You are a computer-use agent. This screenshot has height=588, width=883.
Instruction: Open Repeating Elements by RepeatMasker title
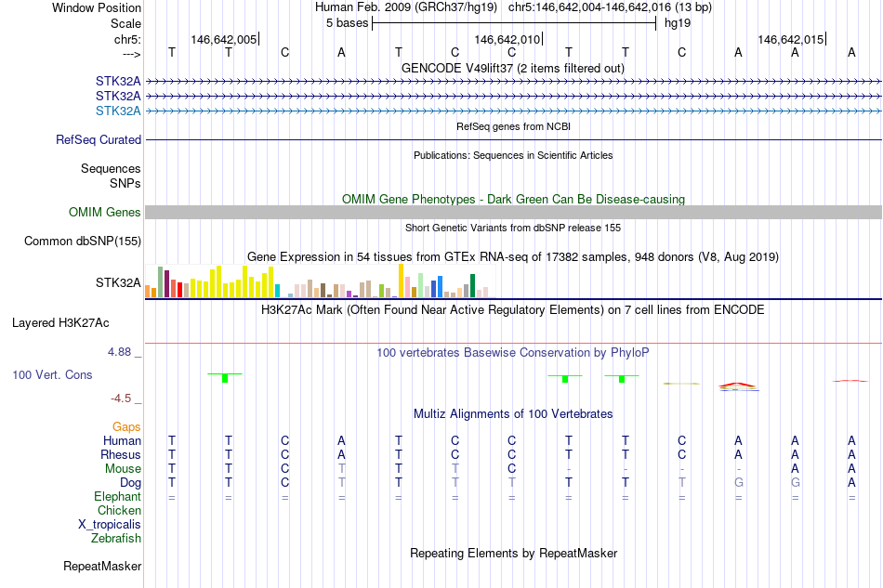tap(513, 554)
